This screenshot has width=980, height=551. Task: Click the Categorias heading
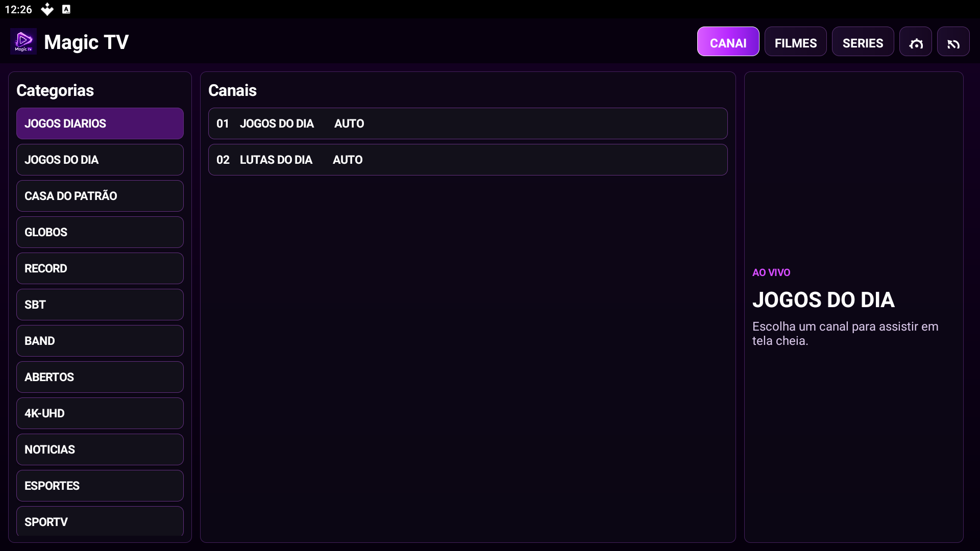[x=55, y=90]
